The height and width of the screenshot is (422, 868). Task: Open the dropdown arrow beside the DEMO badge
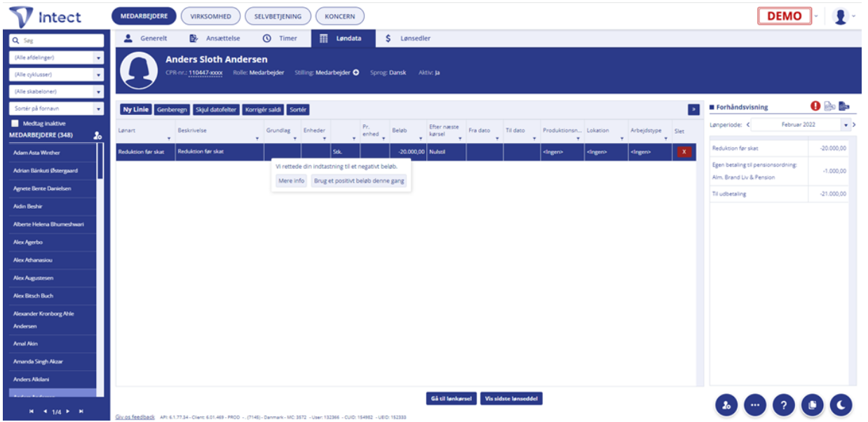click(x=816, y=16)
